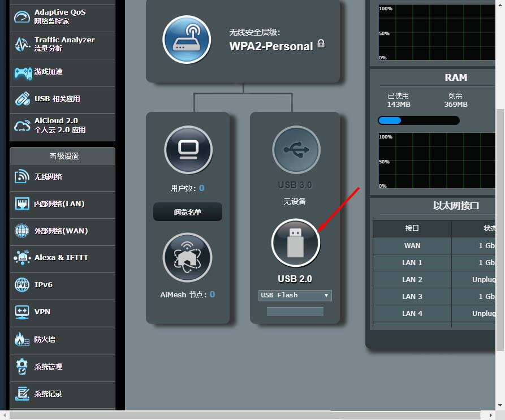Click the 369MB free RAM value

pyautogui.click(x=456, y=104)
